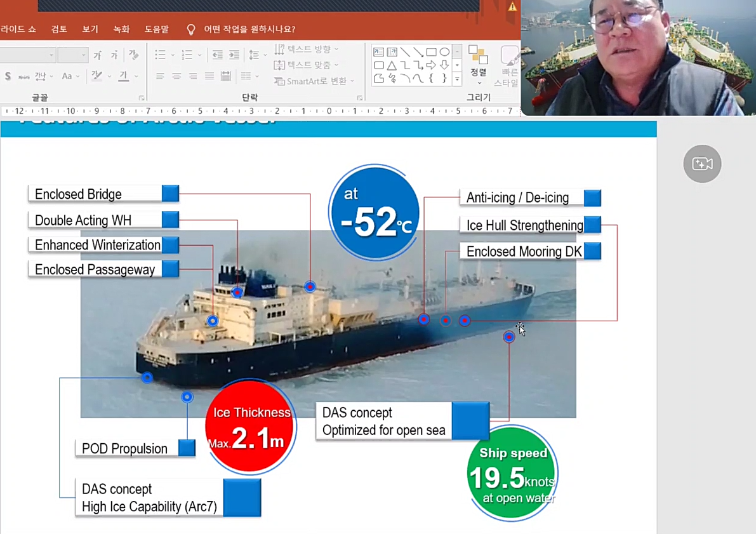This screenshot has height=534, width=756.
Task: Click the clear formatting icon
Action: coord(133,55)
